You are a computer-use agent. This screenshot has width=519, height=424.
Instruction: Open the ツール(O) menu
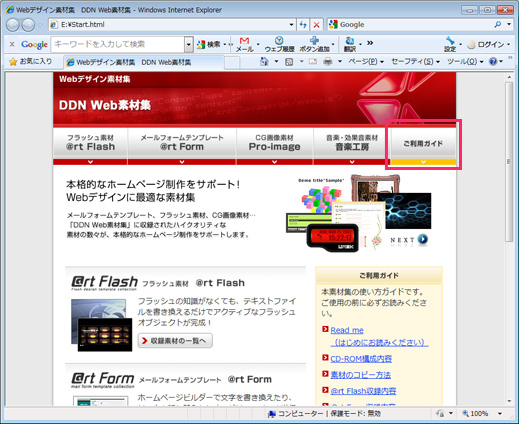pos(465,62)
